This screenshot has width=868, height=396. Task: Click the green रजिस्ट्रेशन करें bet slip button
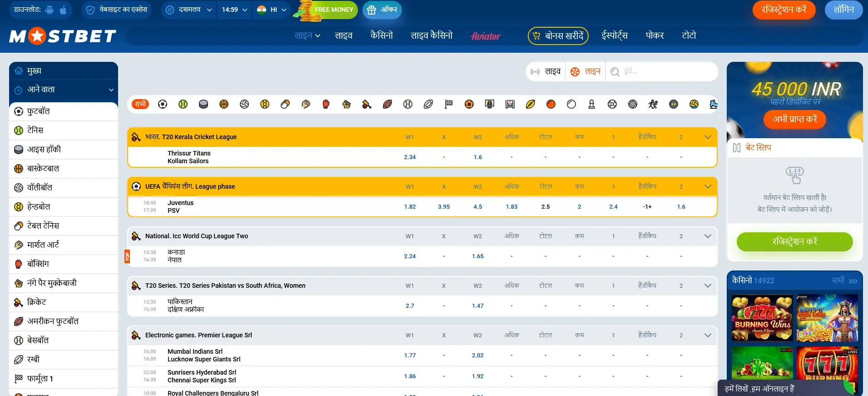point(795,241)
